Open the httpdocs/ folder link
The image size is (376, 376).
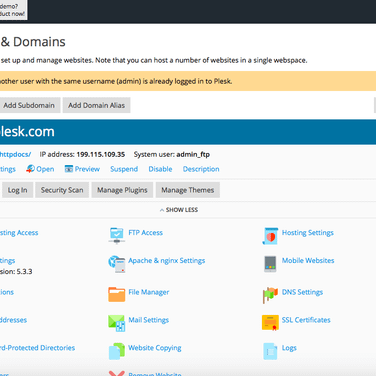pyautogui.click(x=15, y=154)
